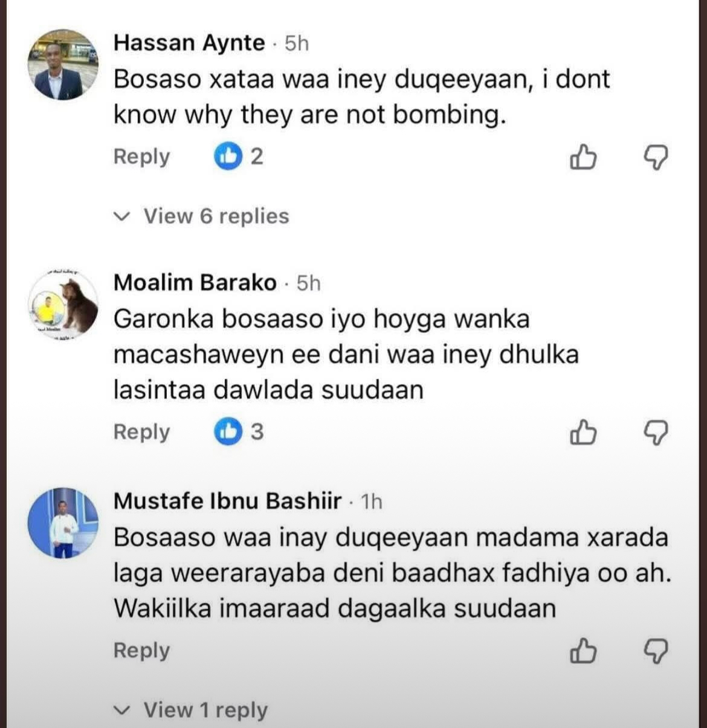This screenshot has height=728, width=707.
Task: Reply to Hassan Aynte's comment
Action: coord(141,157)
